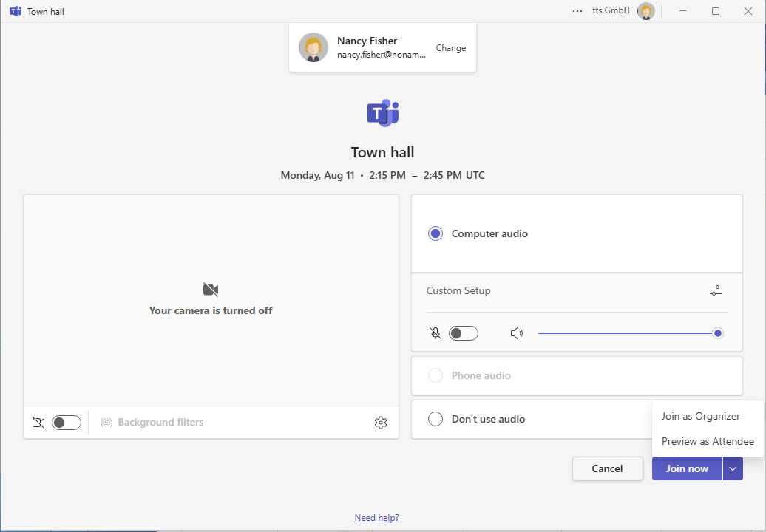Open the video settings gear icon
Viewport: 766px width, 532px height.
[x=381, y=422]
